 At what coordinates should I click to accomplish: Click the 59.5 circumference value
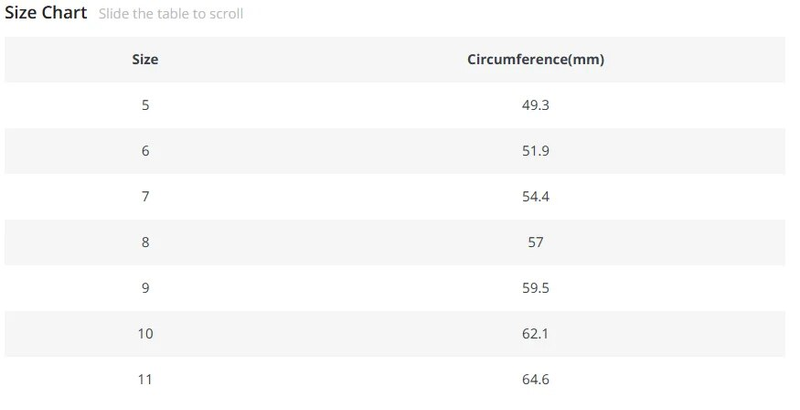coord(535,288)
